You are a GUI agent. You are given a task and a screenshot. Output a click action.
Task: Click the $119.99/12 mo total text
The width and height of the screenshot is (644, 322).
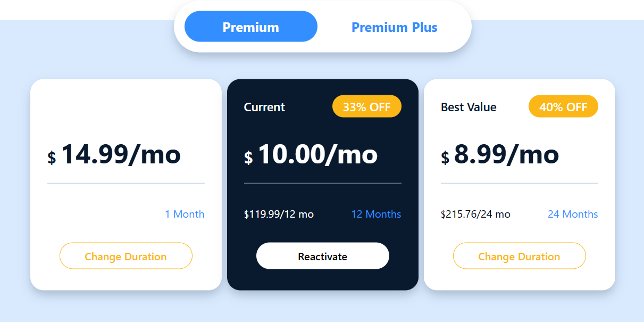coord(279,214)
